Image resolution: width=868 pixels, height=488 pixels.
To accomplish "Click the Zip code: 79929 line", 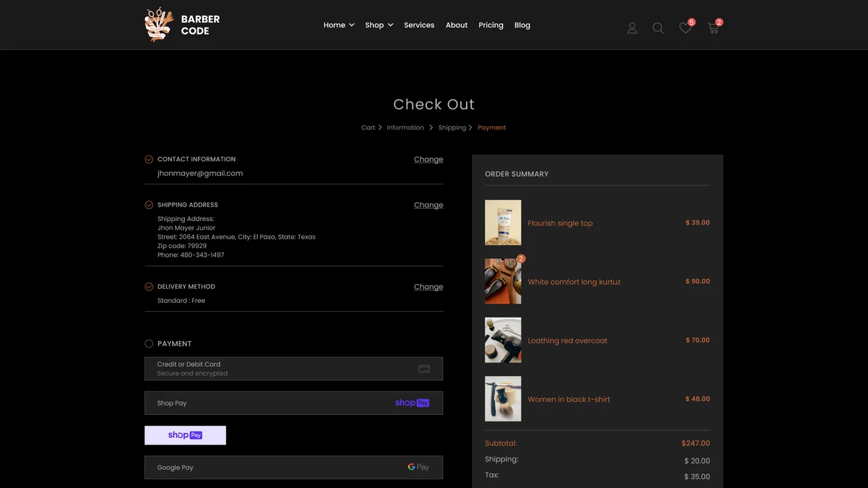I will (182, 246).
